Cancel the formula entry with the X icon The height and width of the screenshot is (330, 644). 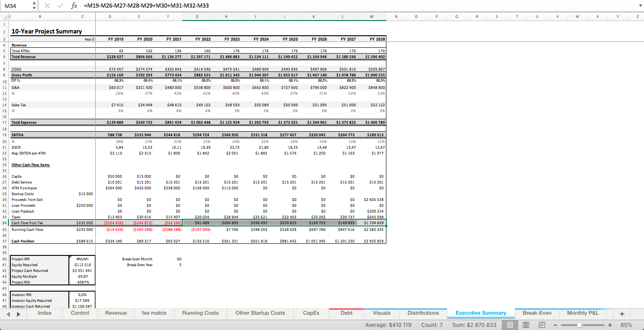pyautogui.click(x=47, y=6)
